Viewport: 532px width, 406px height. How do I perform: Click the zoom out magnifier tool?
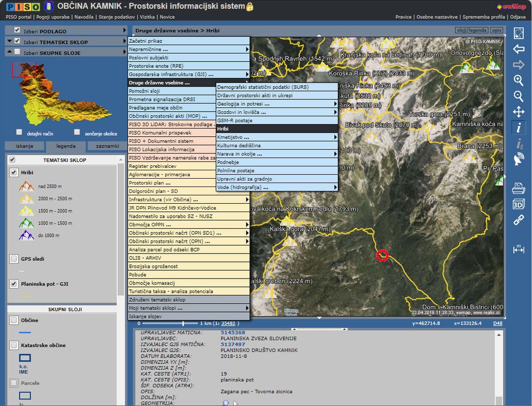tap(518, 96)
